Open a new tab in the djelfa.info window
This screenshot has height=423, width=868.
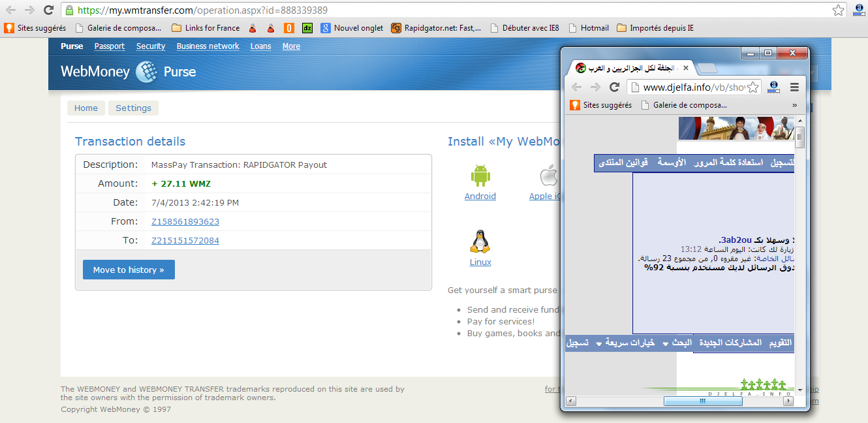click(707, 69)
